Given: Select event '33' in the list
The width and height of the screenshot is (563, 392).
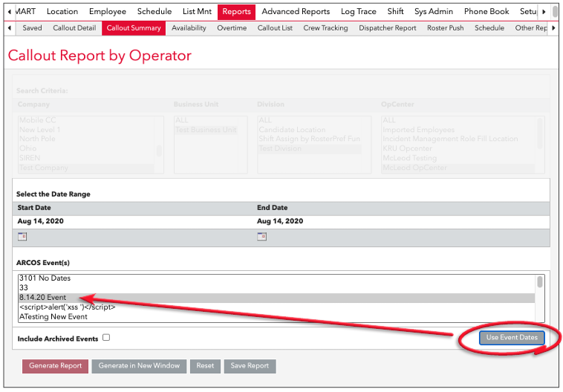Looking at the screenshot, I should click(276, 288).
